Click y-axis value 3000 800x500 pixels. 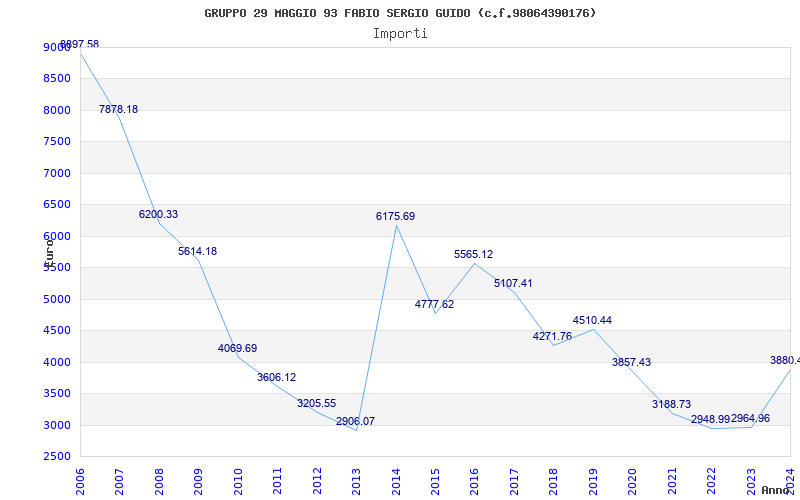[x=57, y=426]
